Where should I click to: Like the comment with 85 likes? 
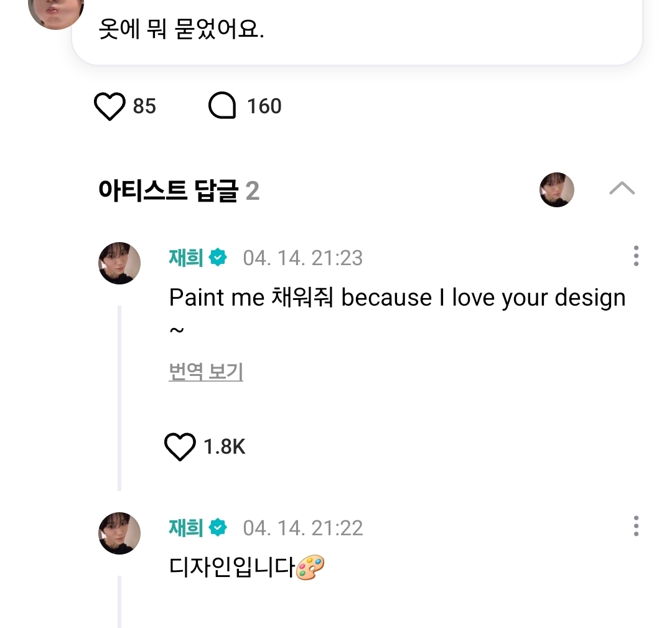pyautogui.click(x=110, y=106)
